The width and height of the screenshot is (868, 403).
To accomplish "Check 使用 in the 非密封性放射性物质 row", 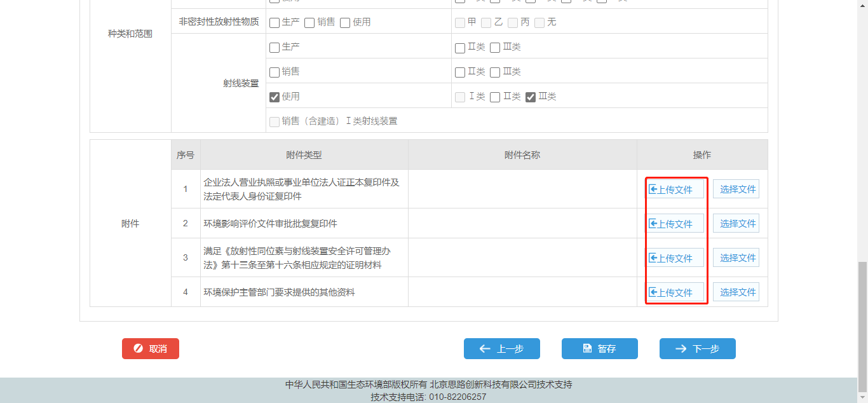I will pyautogui.click(x=345, y=23).
